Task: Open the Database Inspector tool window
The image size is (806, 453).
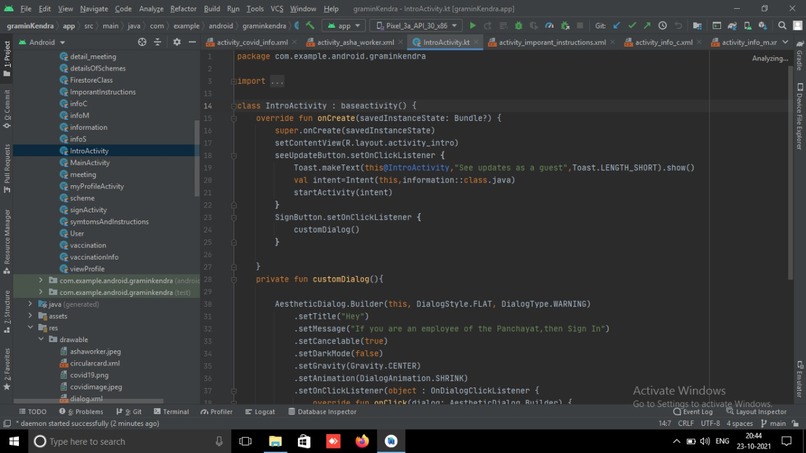Action: (322, 411)
